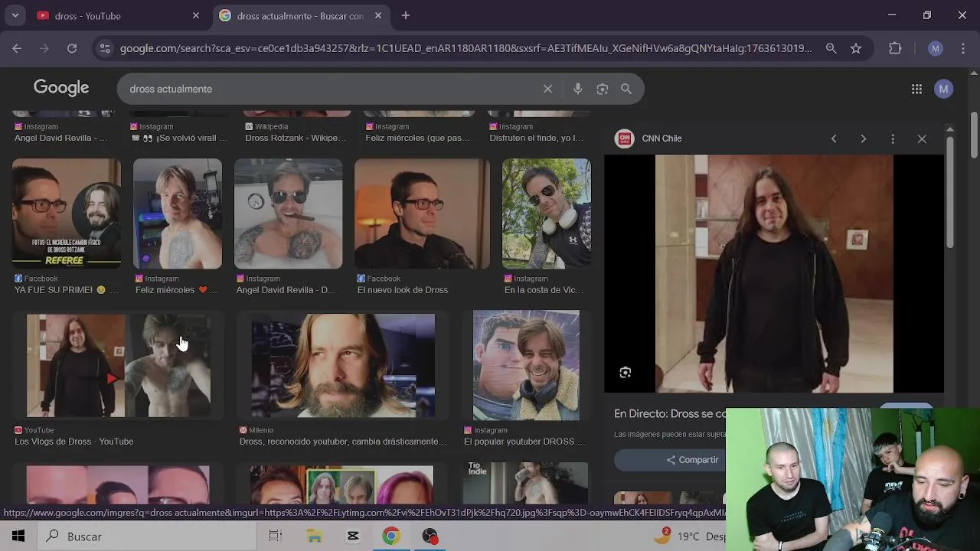Open File Explorer from the taskbar
Screen dimensions: 980x551
314,536
